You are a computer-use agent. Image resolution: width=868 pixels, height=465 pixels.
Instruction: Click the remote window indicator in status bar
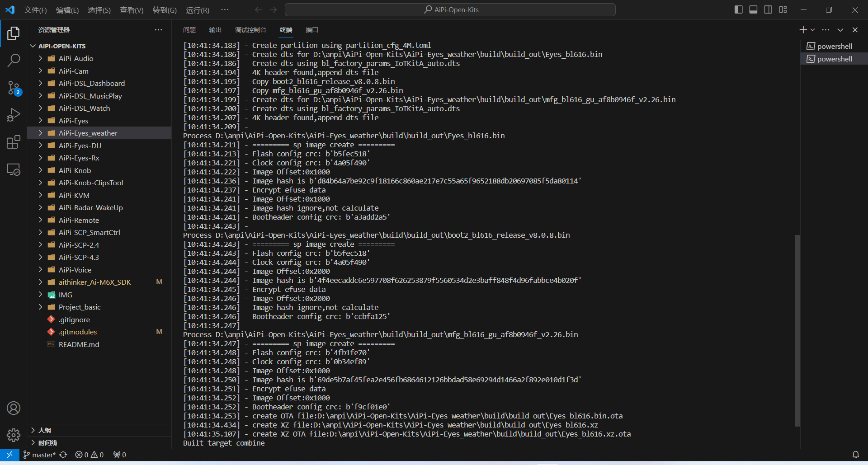(9, 455)
